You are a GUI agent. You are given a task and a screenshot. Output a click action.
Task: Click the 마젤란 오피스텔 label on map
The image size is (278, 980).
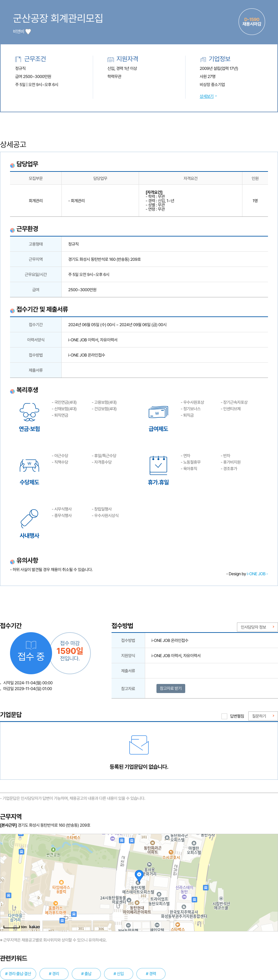pyautogui.click(x=194, y=850)
